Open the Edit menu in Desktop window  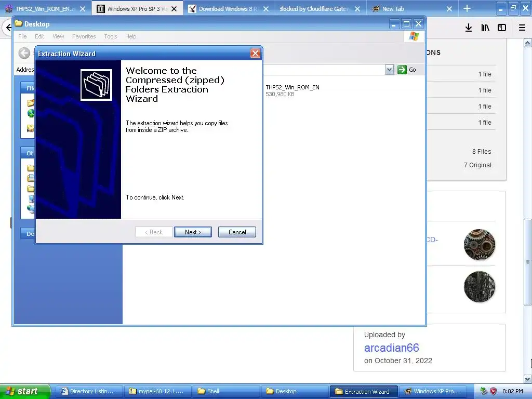coord(39,36)
